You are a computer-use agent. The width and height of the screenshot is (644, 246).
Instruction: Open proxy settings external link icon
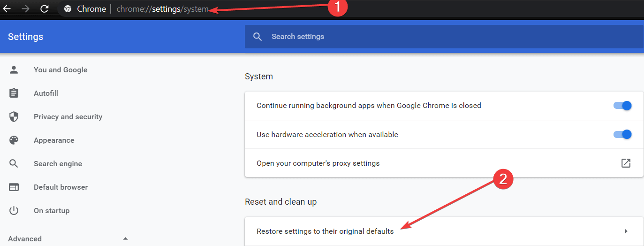(626, 163)
